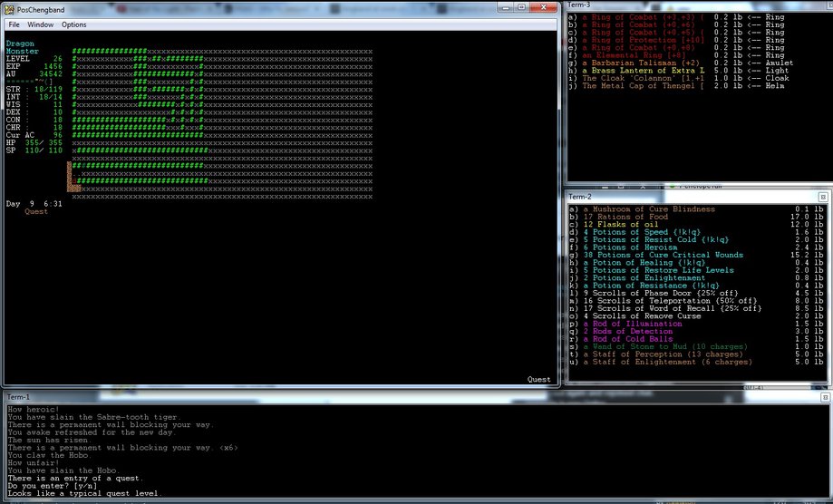The width and height of the screenshot is (833, 504).
Task: Open the Window menu
Action: click(40, 24)
